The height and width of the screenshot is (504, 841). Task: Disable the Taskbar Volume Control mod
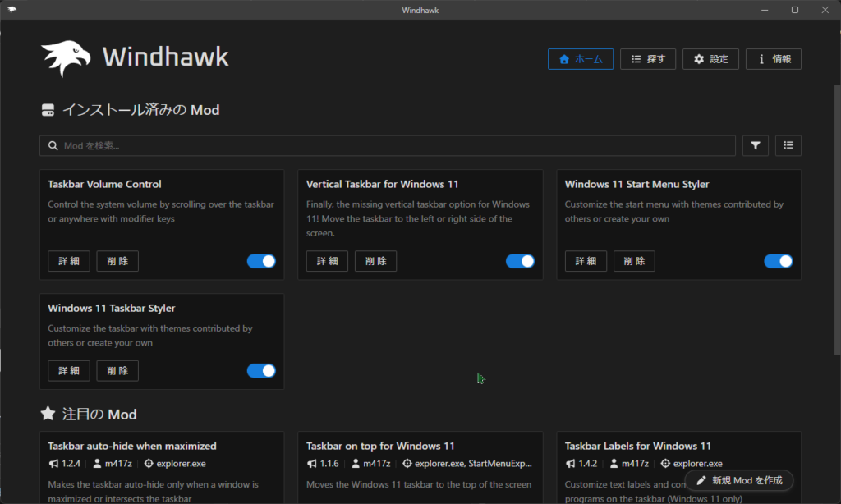[x=261, y=261]
